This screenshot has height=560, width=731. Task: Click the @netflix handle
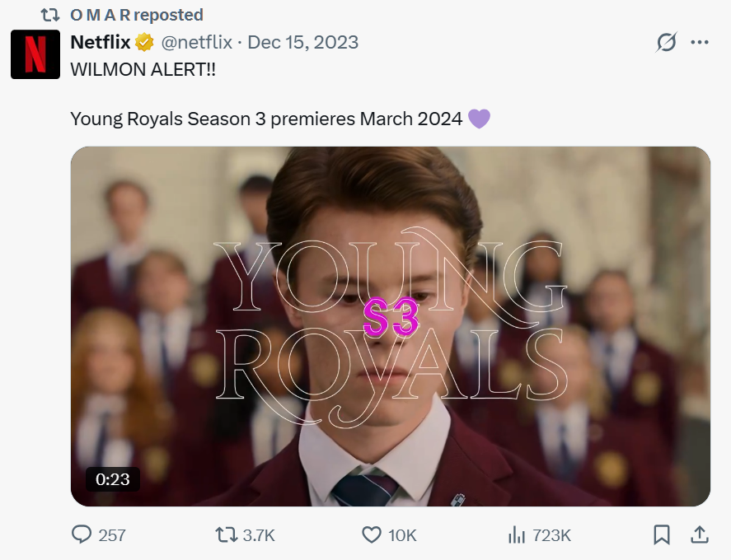(x=196, y=42)
